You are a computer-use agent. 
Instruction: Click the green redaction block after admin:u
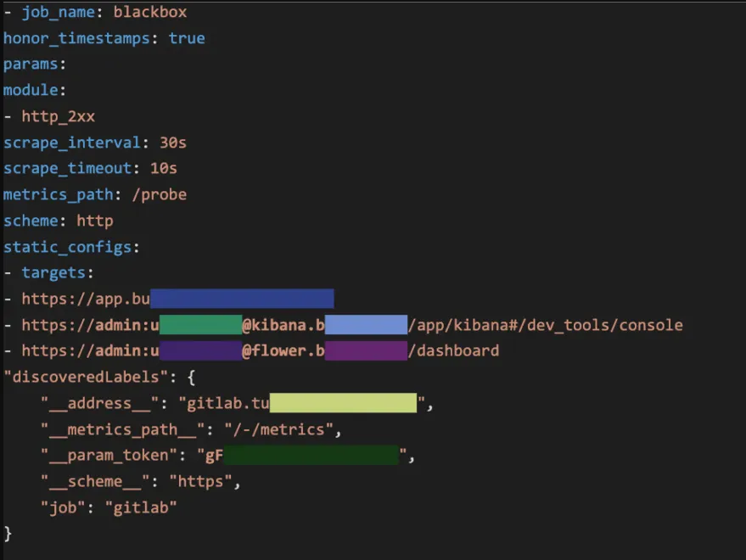point(200,325)
